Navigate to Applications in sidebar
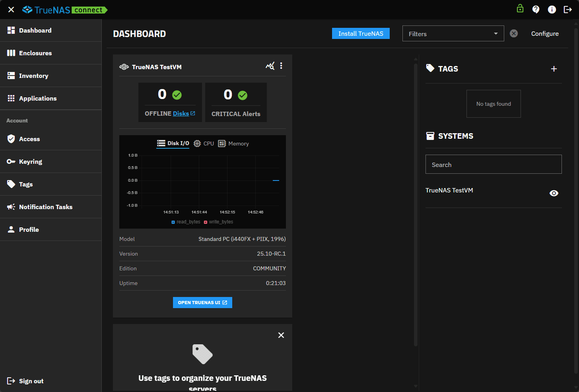 (x=51, y=98)
